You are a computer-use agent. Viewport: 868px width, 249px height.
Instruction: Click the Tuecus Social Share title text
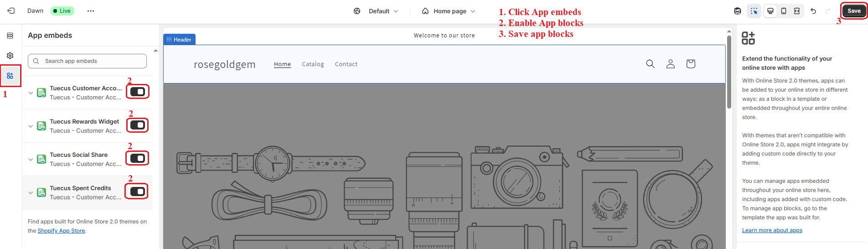(x=79, y=155)
